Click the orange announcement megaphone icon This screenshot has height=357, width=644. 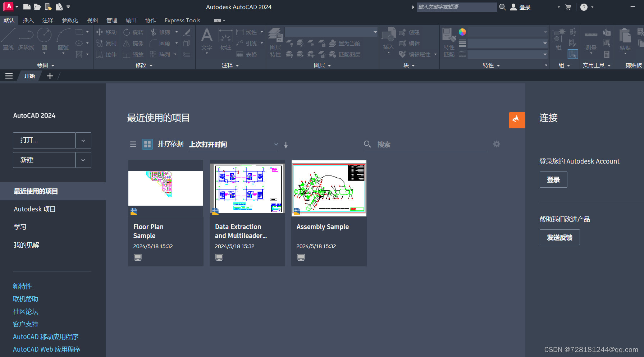click(x=517, y=120)
